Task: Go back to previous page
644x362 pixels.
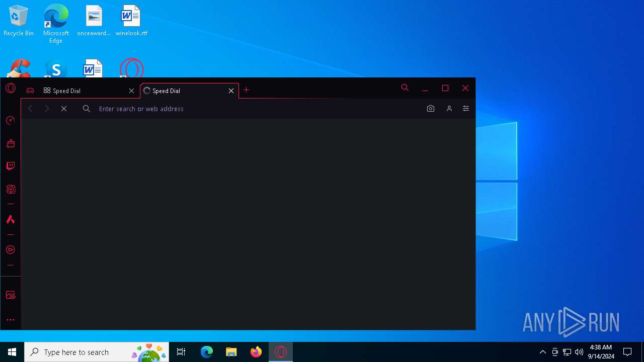Action: pos(30,109)
